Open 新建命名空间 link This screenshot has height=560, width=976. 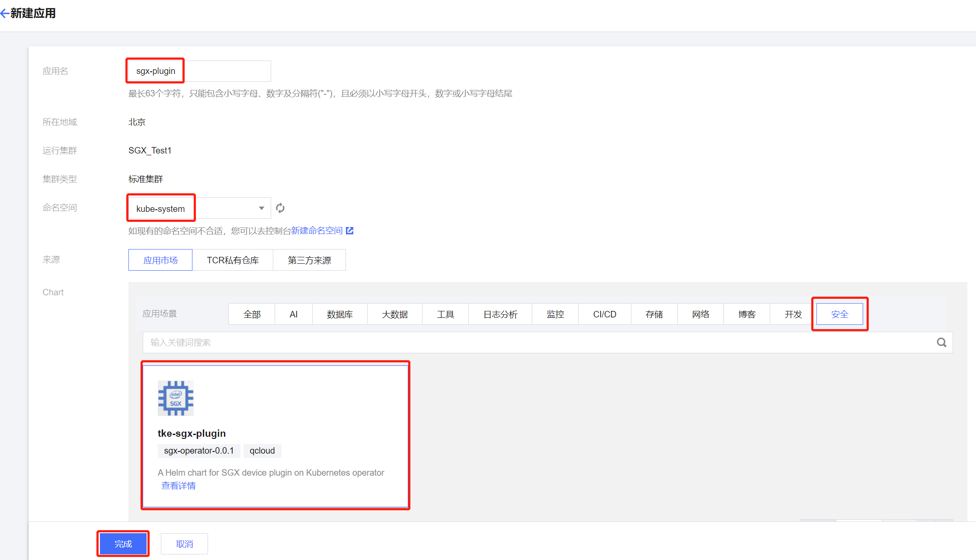pos(317,231)
